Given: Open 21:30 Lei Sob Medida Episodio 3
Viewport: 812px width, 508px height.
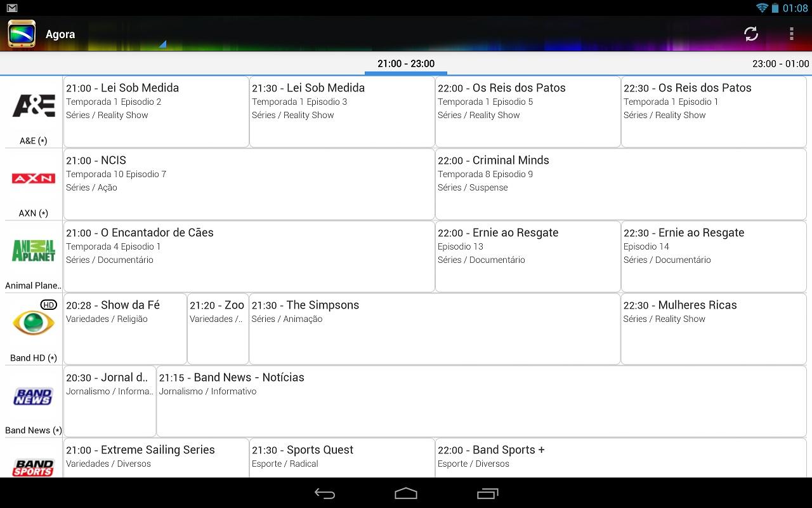Looking at the screenshot, I should (342, 112).
